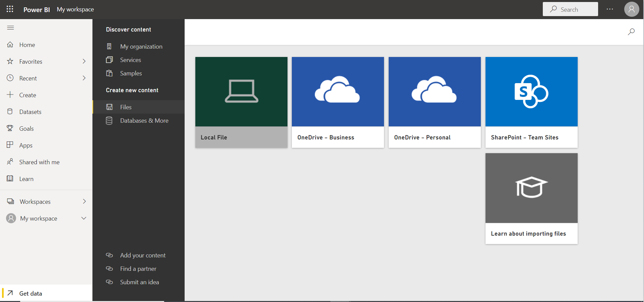Click the Apps grid icon
The image size is (644, 302).
point(10,145)
